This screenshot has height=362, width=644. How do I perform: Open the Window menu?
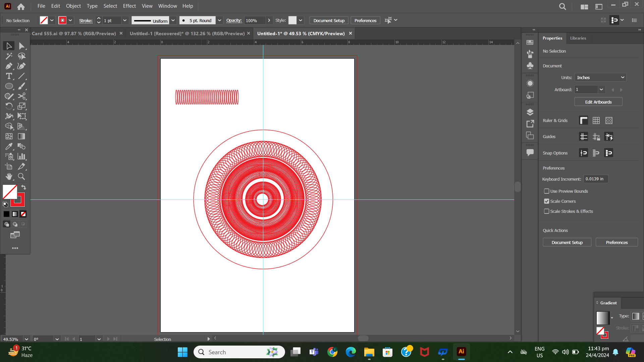pos(168,6)
